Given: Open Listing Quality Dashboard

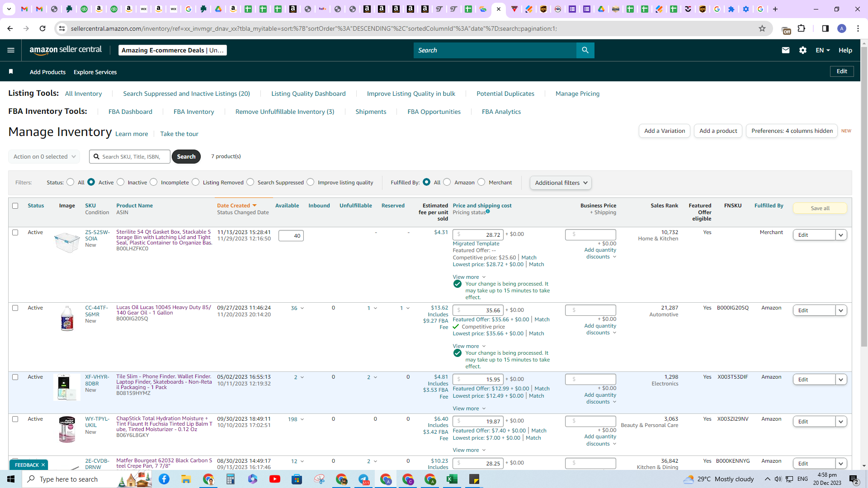Looking at the screenshot, I should pos(308,94).
